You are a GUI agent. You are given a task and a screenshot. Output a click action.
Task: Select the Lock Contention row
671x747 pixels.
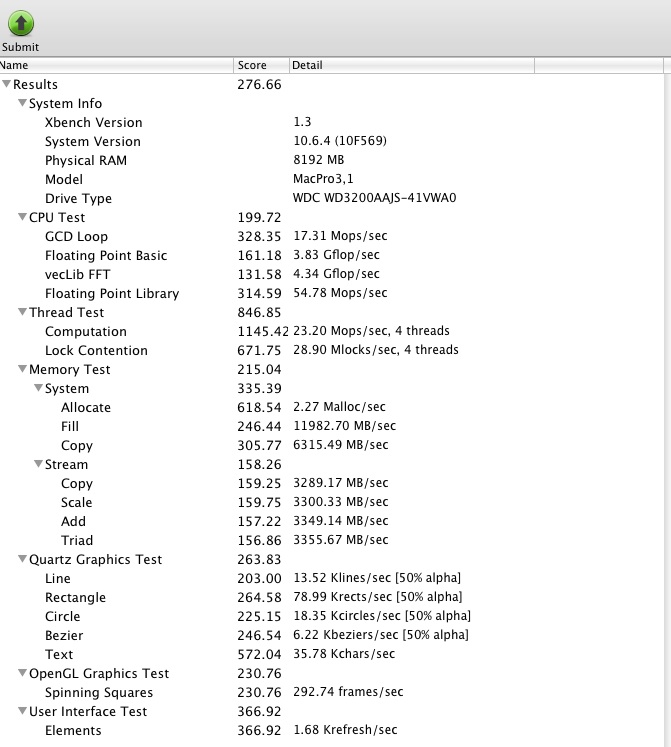point(332,350)
